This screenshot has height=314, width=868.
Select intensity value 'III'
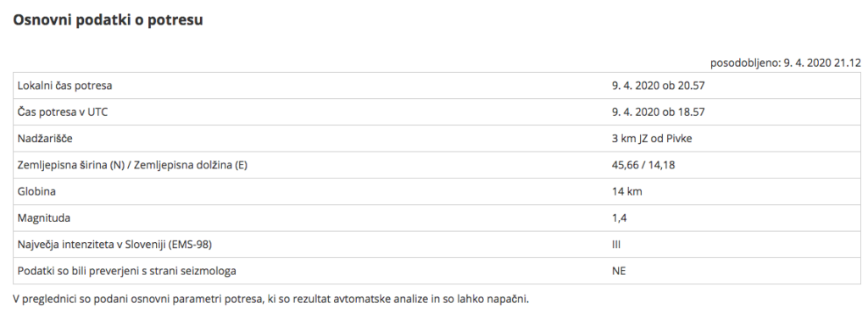click(616, 245)
